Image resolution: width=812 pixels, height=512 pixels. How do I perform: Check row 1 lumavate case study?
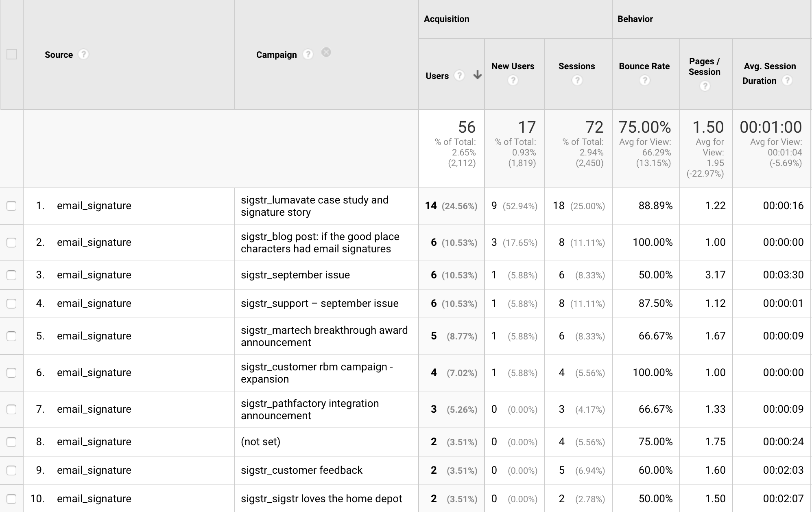[x=11, y=206]
